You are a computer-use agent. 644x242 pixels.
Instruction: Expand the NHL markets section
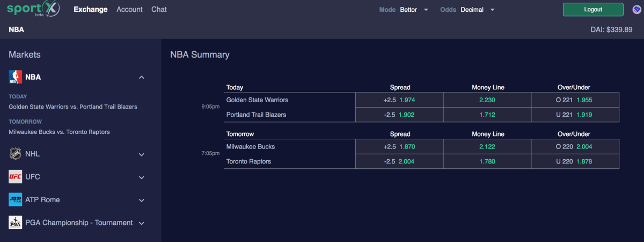[142, 154]
